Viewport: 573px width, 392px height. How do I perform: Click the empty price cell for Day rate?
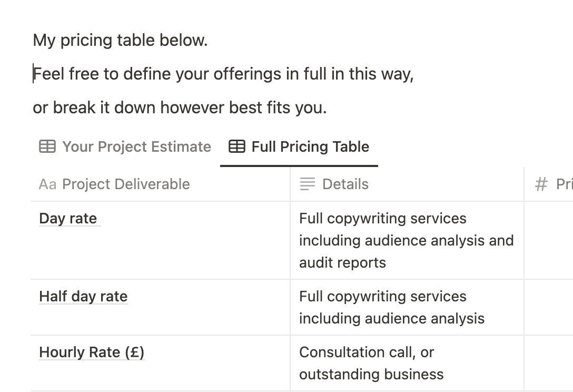click(549, 241)
